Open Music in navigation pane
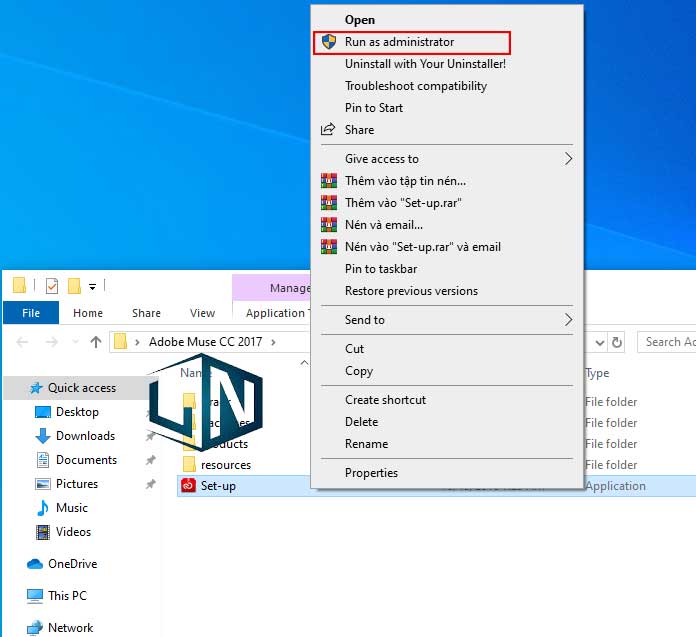The width and height of the screenshot is (696, 637). pyautogui.click(x=71, y=508)
